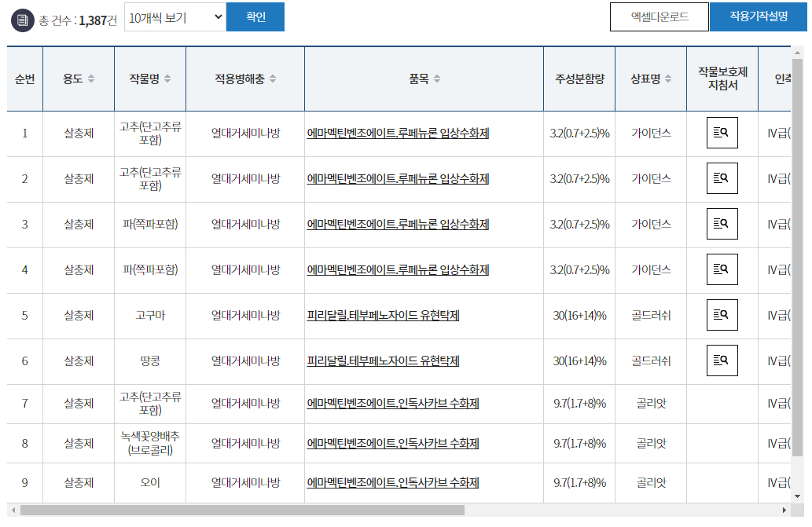Click the total count 1,387건 text
This screenshot has height=527, width=812.
click(98, 20)
